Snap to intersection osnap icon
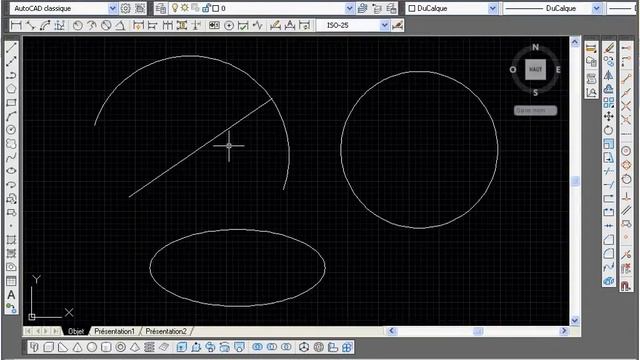 [626, 106]
